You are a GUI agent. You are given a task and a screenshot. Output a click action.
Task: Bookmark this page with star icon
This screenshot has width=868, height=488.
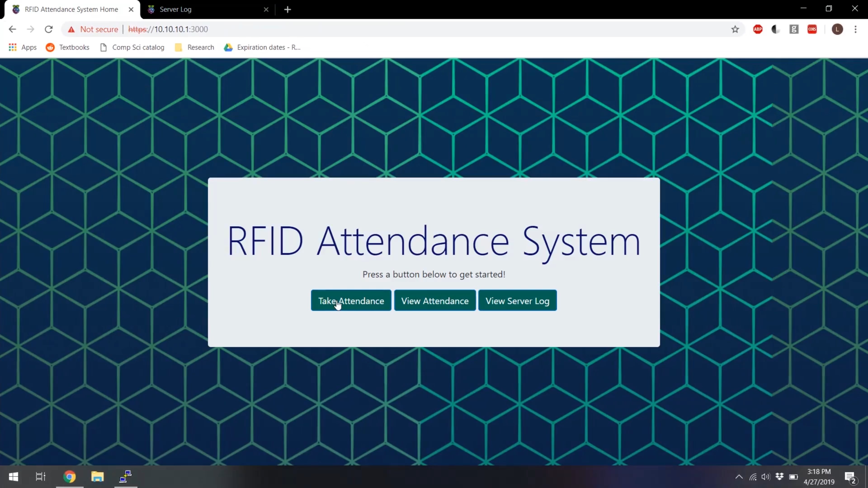point(735,29)
